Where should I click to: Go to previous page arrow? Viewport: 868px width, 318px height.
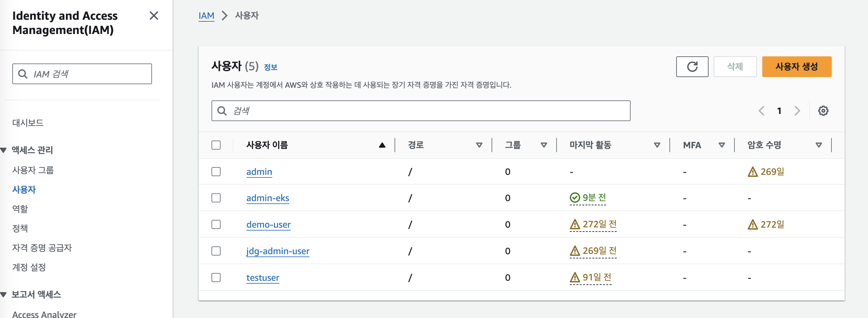(x=761, y=111)
